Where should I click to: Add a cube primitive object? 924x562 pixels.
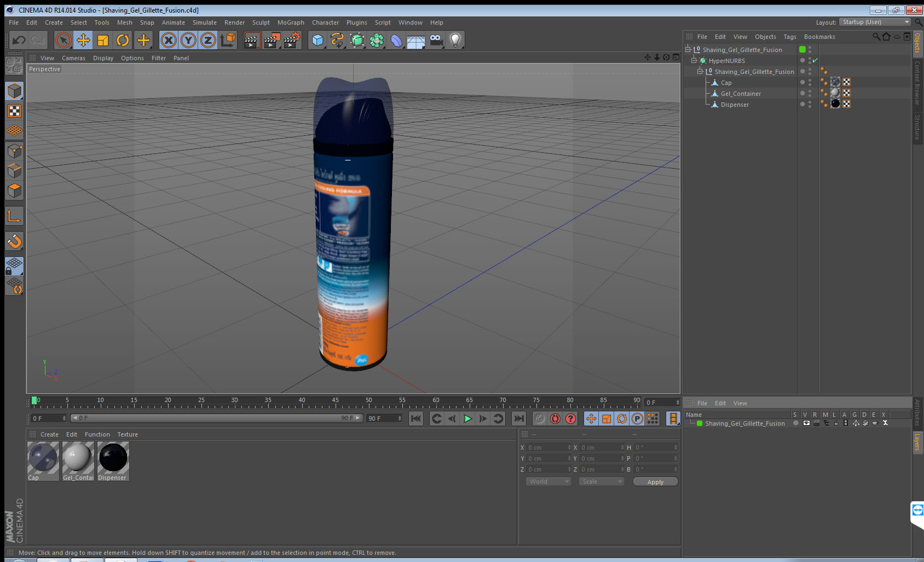317,40
